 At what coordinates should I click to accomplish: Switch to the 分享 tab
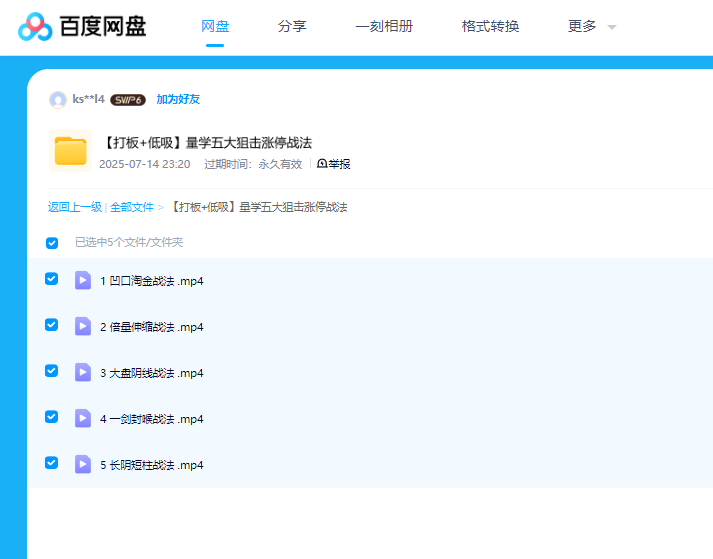coord(292,27)
